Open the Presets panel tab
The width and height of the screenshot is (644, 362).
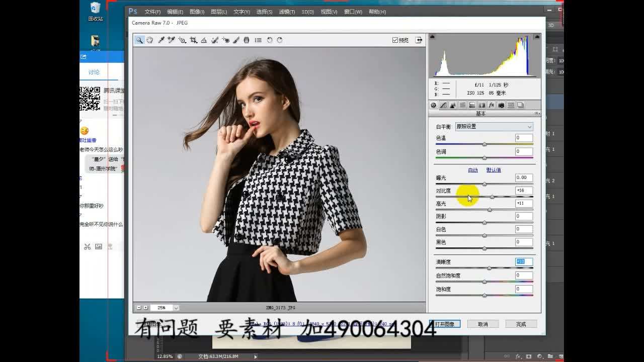(511, 105)
